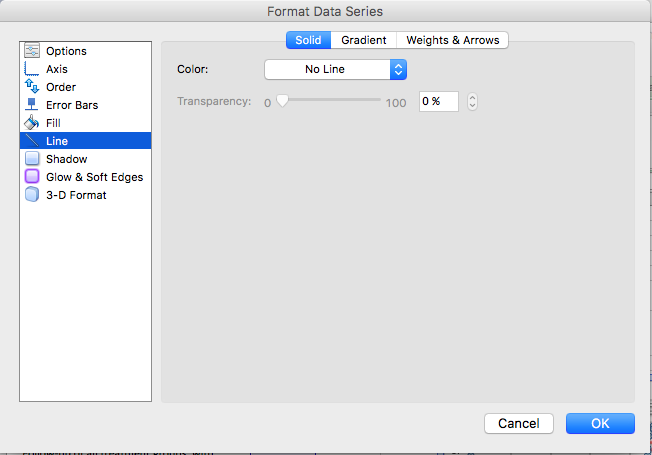Click the Shadow icon in sidebar

tap(31, 159)
